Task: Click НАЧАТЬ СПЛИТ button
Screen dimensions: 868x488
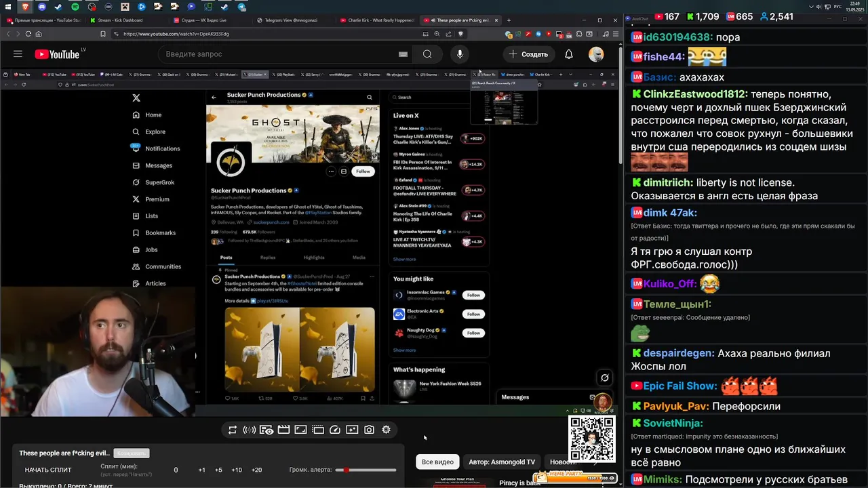Action: point(48,470)
